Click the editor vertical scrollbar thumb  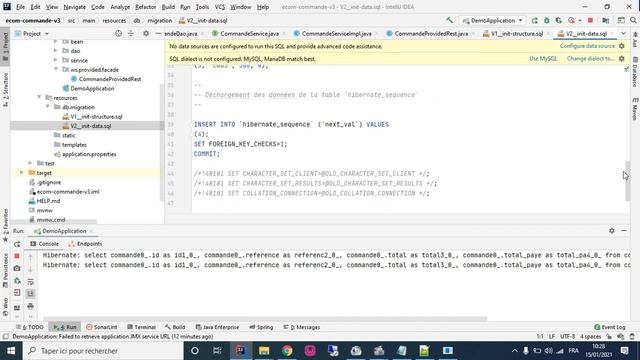[627, 180]
